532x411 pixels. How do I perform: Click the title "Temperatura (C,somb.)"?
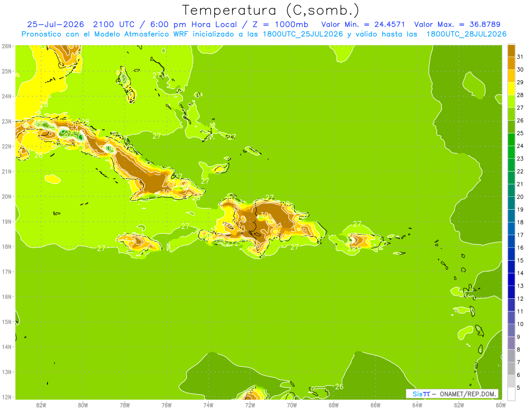click(271, 10)
